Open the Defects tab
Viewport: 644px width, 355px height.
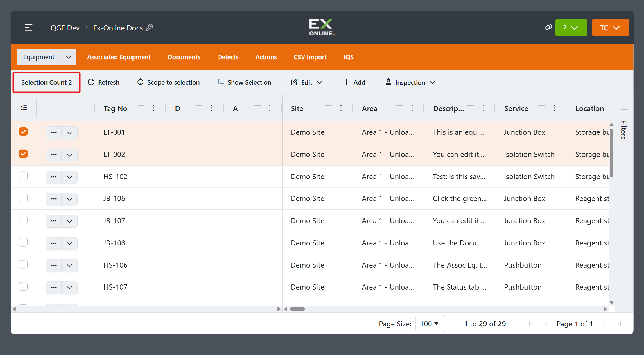(228, 57)
